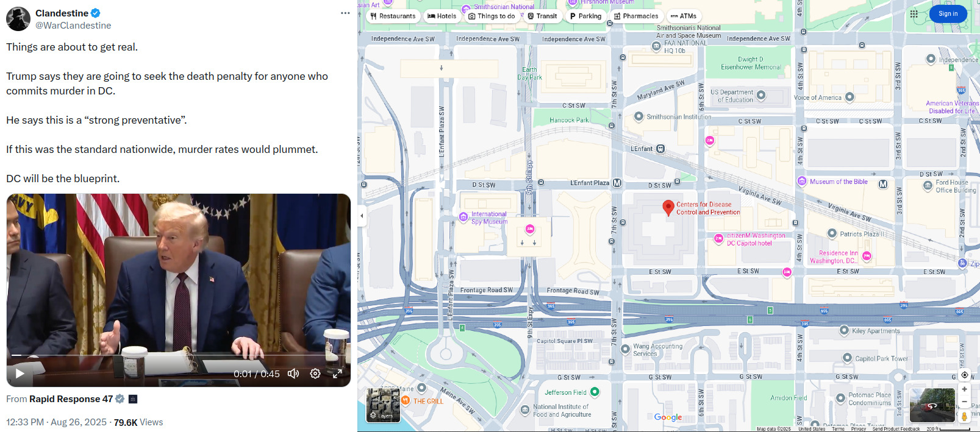Screen dimensions: 980x432
Task: Click the LEnfant train station icon
Action: pyautogui.click(x=660, y=149)
